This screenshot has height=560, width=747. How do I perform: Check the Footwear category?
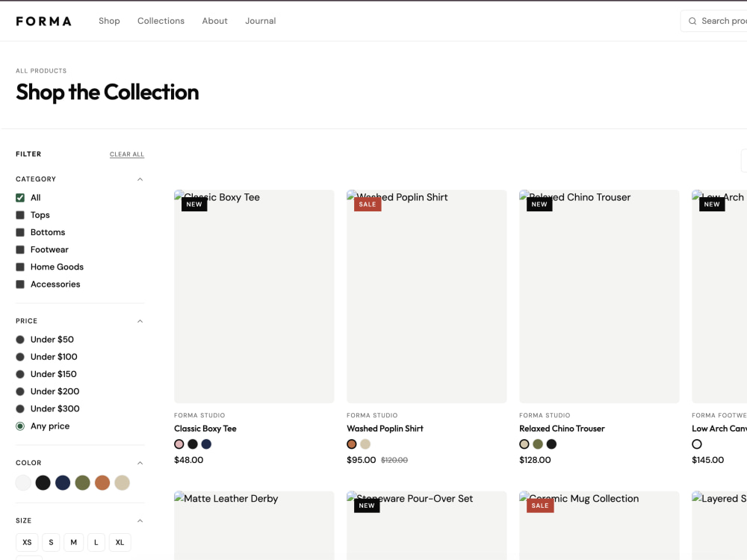tap(20, 249)
